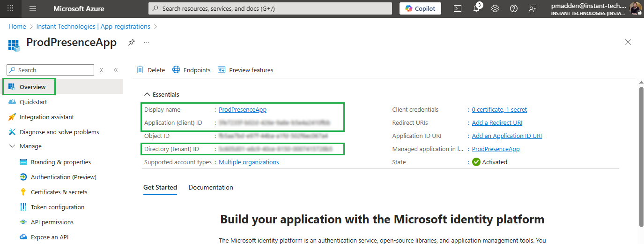The image size is (644, 244).
Task: Click the ProdPresenceApp display name link
Action: coord(243,109)
